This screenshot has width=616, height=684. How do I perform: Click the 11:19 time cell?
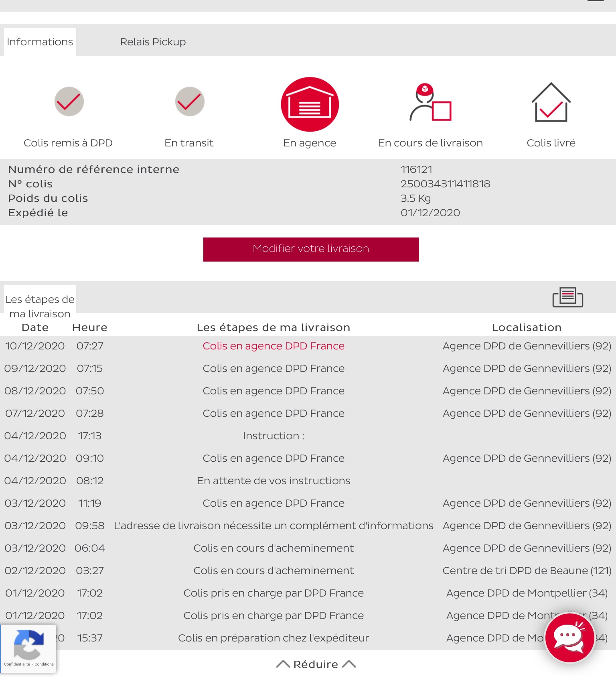point(90,503)
